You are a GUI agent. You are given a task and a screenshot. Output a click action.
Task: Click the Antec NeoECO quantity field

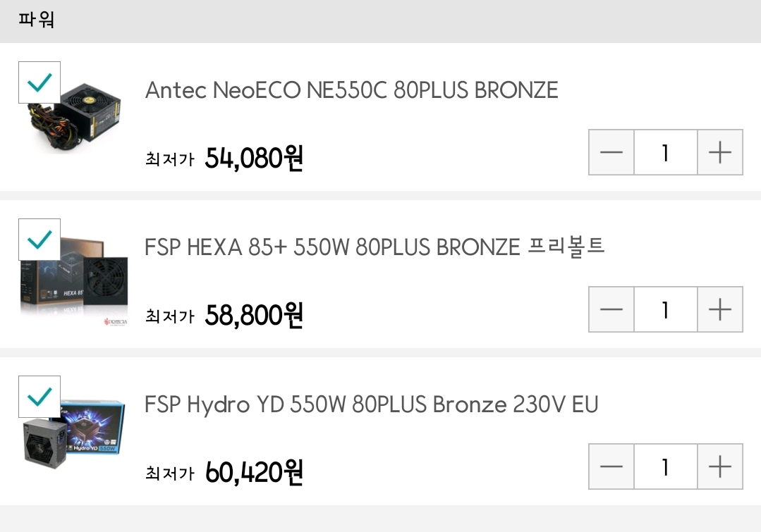click(x=665, y=152)
